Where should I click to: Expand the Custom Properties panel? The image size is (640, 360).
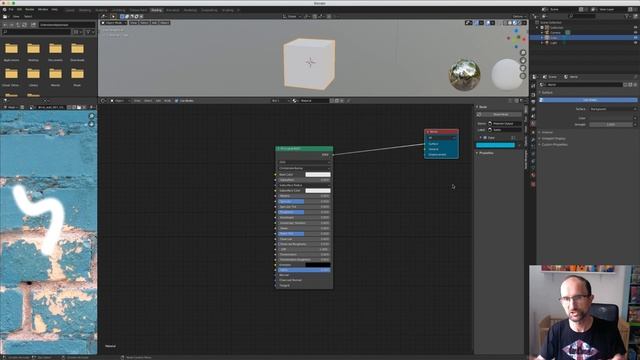553,144
